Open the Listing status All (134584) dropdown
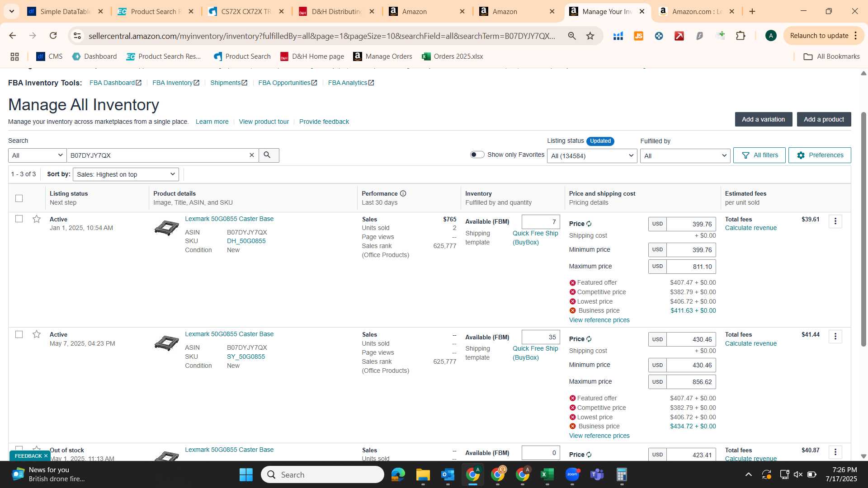The height and width of the screenshot is (488, 868). [592, 156]
